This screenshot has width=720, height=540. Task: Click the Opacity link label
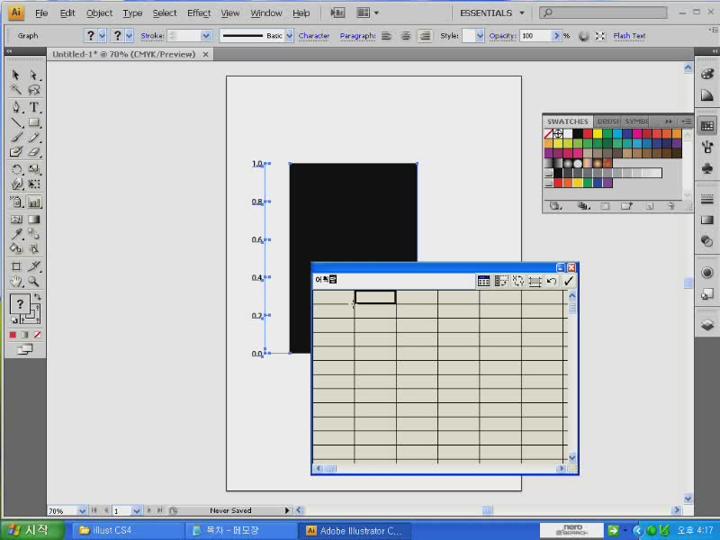pos(503,36)
